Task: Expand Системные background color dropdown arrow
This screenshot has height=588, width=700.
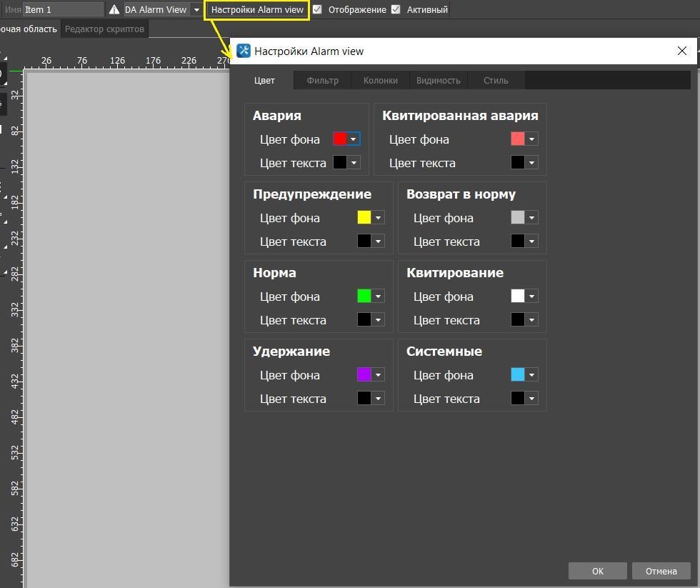Action: [532, 375]
